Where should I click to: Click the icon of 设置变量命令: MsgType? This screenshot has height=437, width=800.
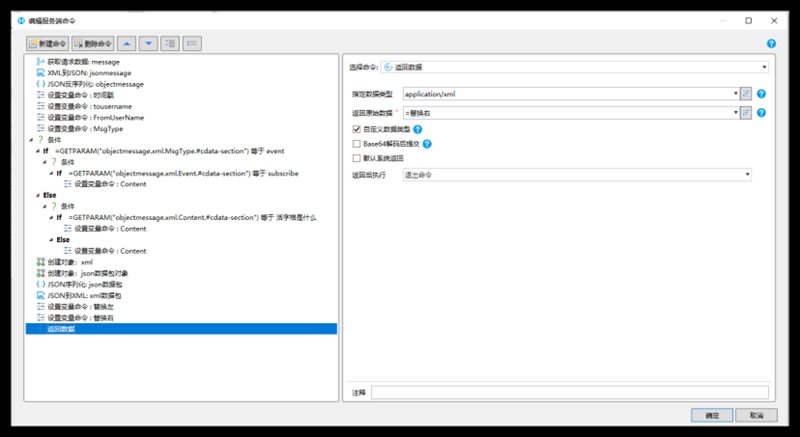pos(41,128)
